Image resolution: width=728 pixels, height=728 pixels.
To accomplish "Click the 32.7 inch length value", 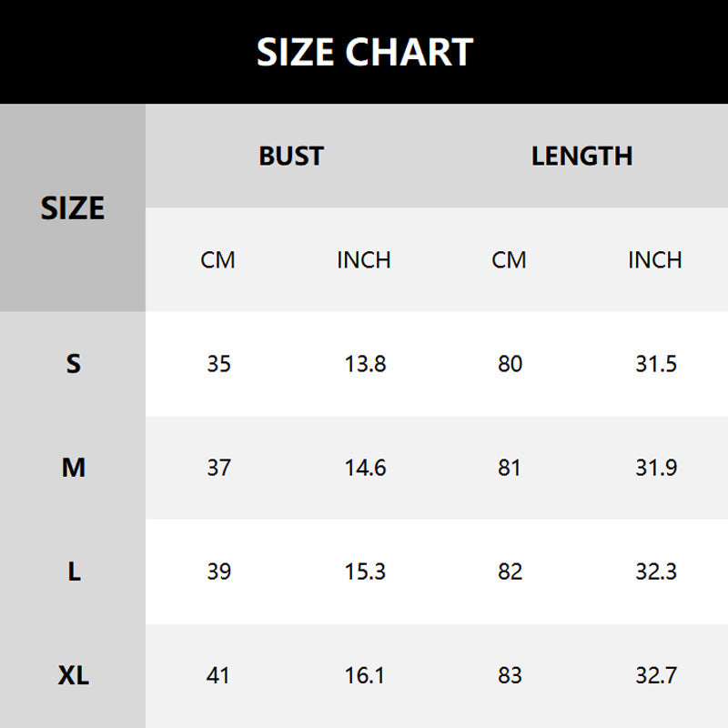I will pos(655,675).
